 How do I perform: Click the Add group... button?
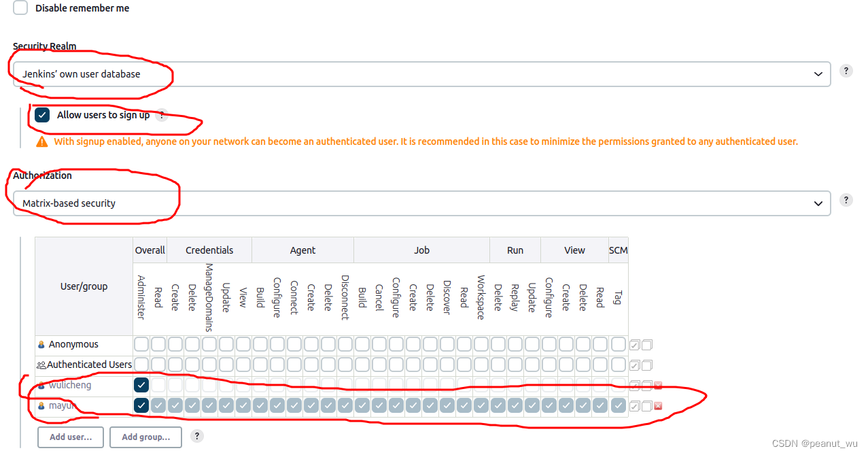point(145,437)
